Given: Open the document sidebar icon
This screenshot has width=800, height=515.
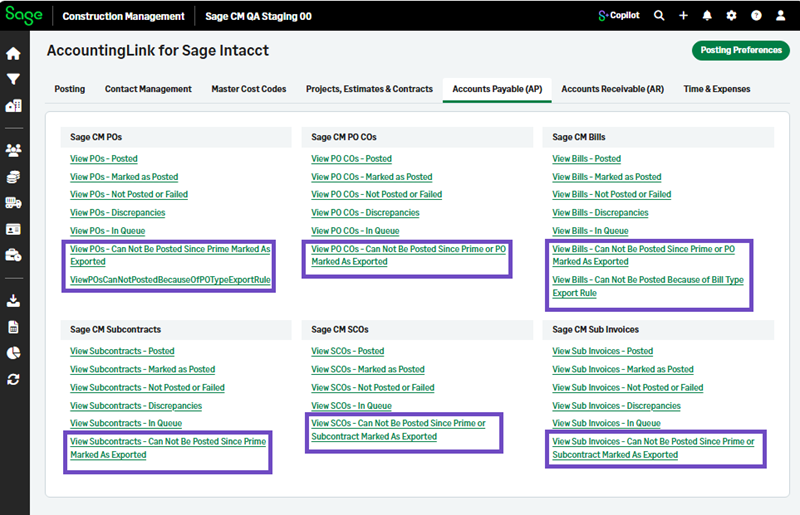Looking at the screenshot, I should coord(13,327).
